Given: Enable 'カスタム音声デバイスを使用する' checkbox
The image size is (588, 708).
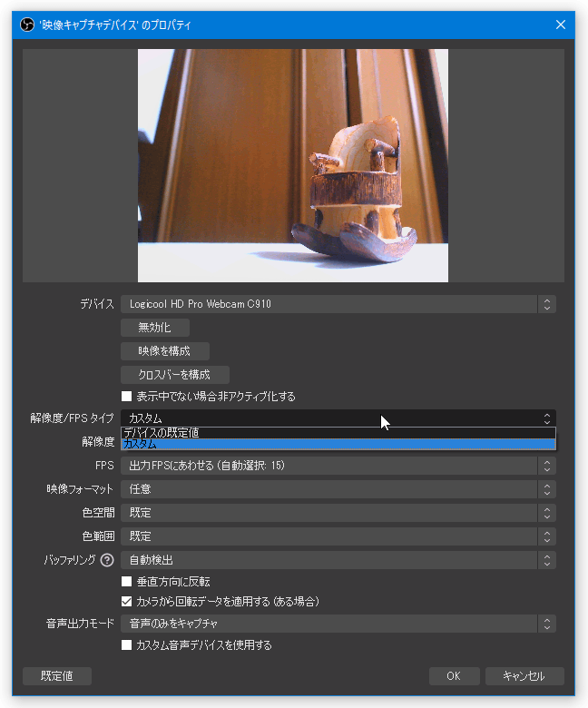Looking at the screenshot, I should pos(127,644).
